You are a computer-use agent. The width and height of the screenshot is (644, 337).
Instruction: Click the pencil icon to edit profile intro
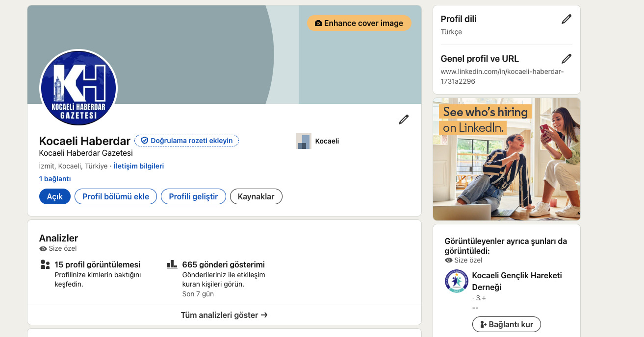coord(403,119)
